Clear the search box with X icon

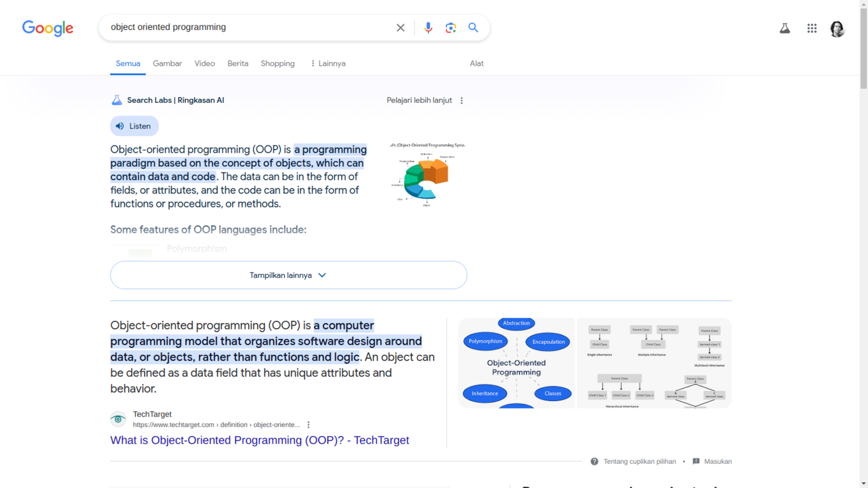click(x=400, y=28)
